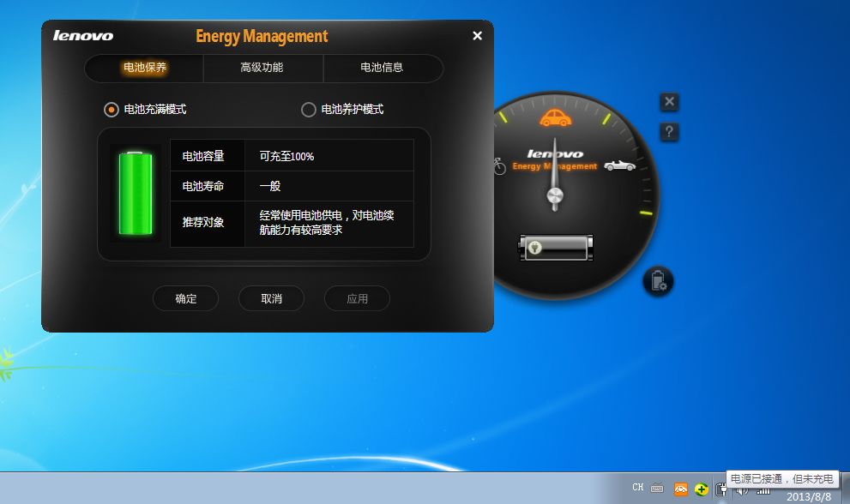
Task: Enable 电池养护模式 conservation mode
Action: [308, 110]
